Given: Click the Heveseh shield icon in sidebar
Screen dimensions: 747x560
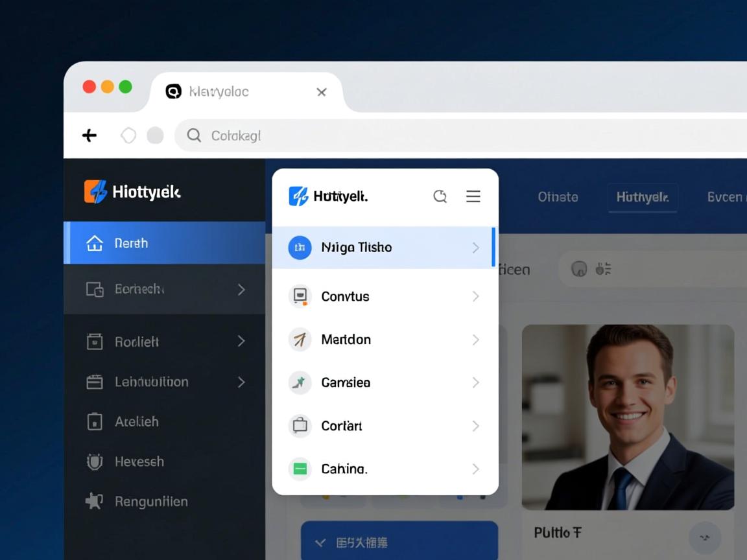Looking at the screenshot, I should click(95, 461).
